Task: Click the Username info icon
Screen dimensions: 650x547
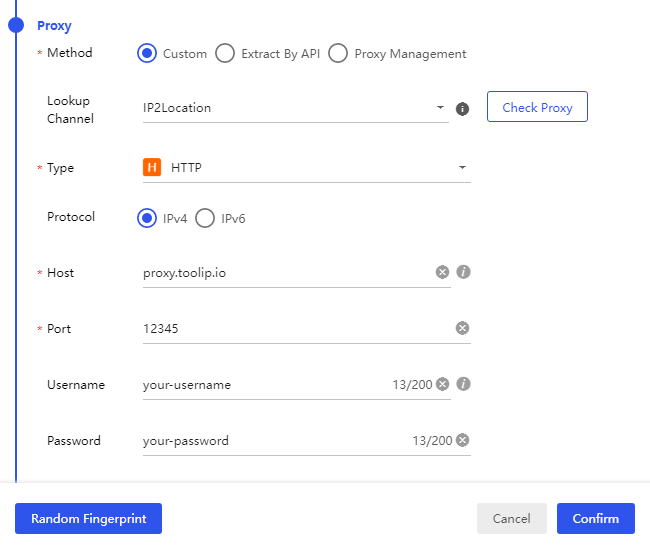Action: click(464, 384)
